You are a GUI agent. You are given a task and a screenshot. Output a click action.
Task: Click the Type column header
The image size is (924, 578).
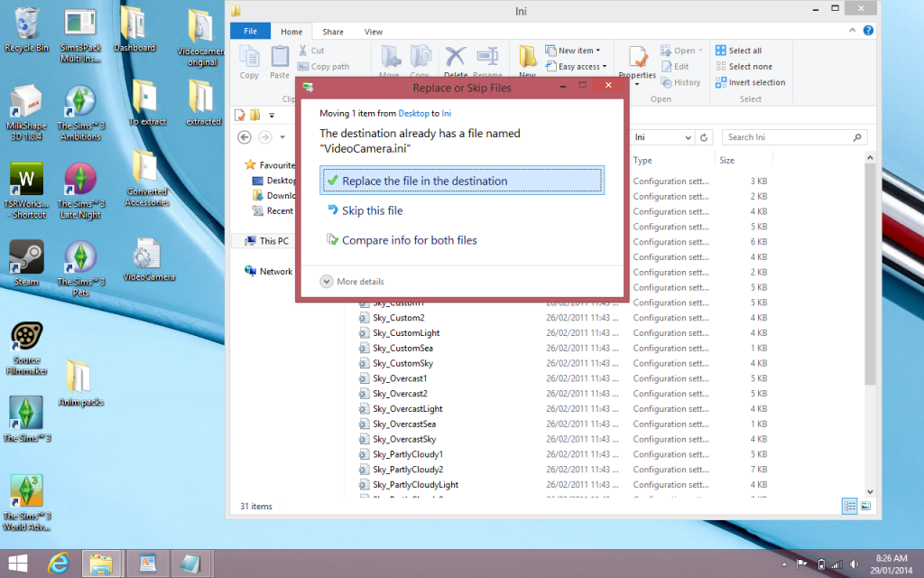(x=642, y=161)
